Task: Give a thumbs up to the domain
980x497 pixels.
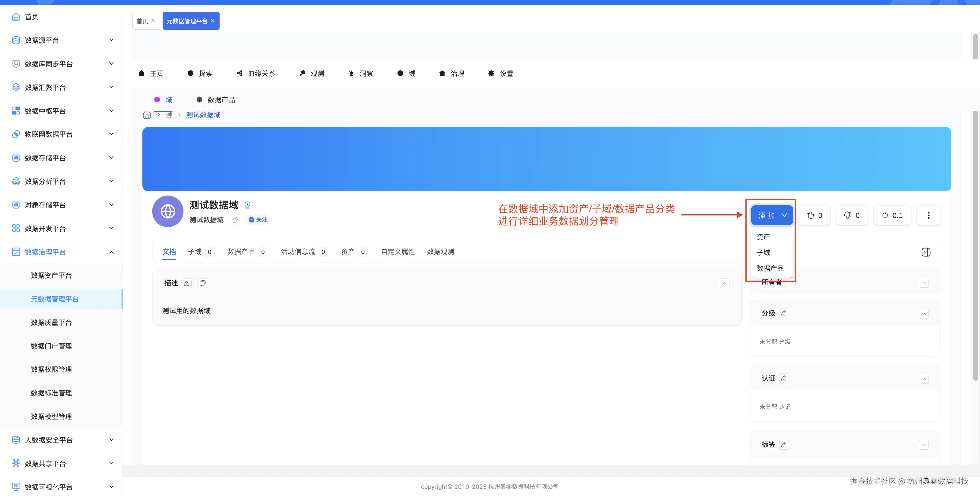Action: click(x=815, y=215)
